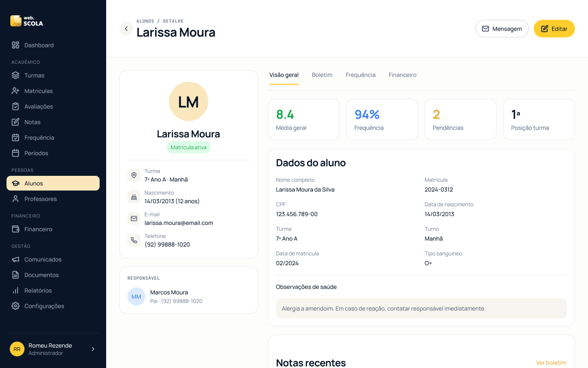Go to Professores in the sidebar
Image resolution: width=588 pixels, height=368 pixels.
[x=53, y=199]
